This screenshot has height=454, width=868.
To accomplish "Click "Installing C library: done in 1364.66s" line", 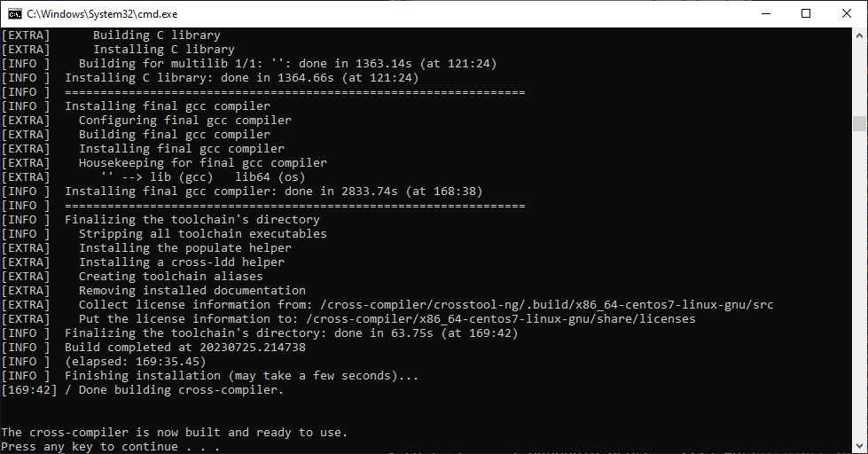I will pyautogui.click(x=241, y=77).
